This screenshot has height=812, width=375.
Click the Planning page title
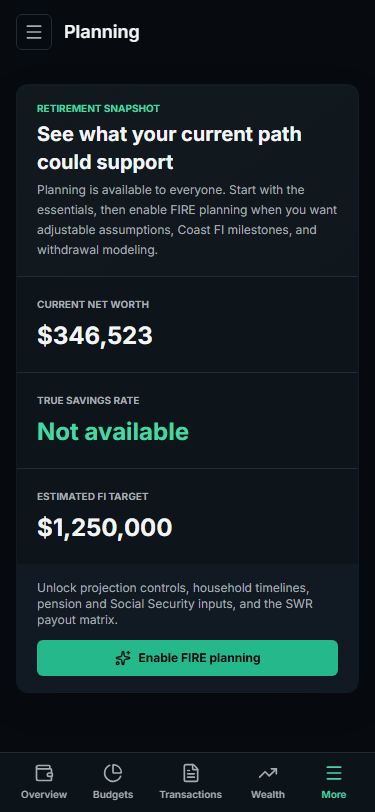point(102,32)
